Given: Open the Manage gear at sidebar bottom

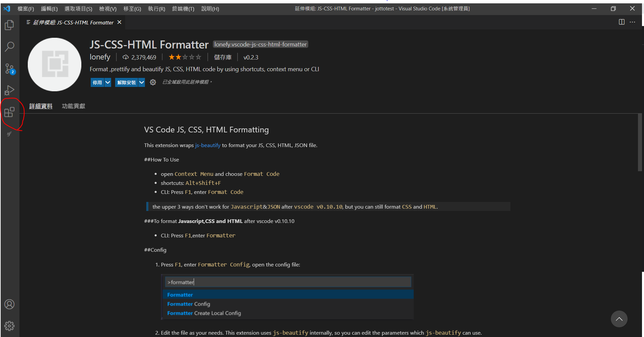Looking at the screenshot, I should pyautogui.click(x=9, y=326).
